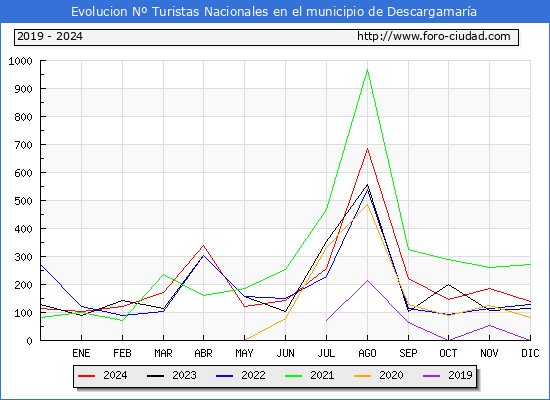
Task: Click the 1000 value on the y-axis
Action: click(x=20, y=61)
